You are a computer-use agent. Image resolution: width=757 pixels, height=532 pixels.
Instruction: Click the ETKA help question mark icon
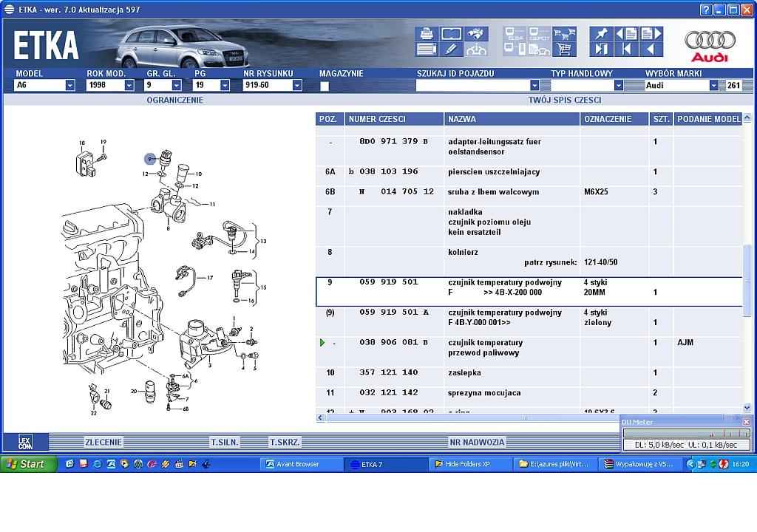point(705,10)
